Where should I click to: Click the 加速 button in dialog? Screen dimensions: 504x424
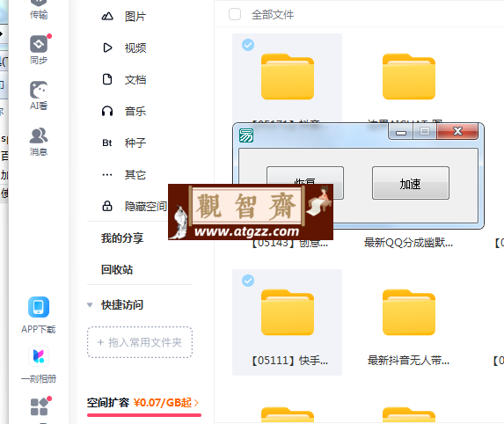[x=411, y=183]
